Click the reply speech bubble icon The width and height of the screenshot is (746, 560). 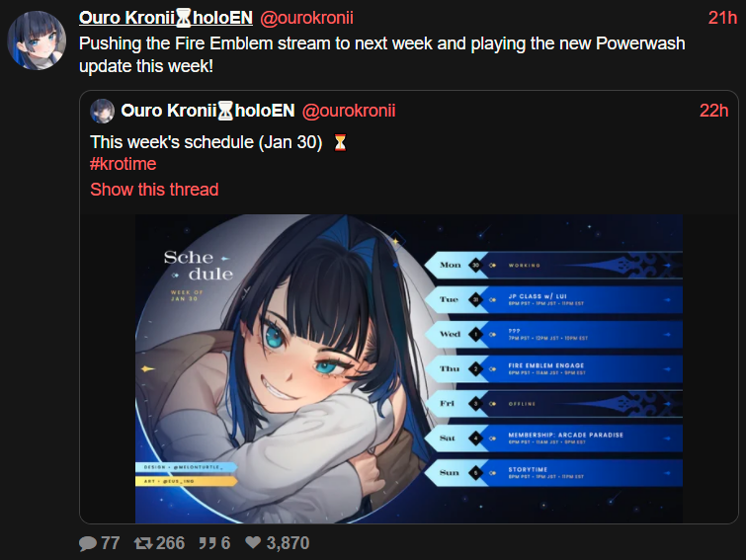tap(88, 543)
